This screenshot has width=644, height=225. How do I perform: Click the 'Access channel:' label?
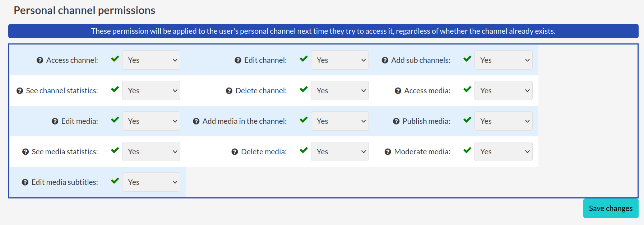72,60
